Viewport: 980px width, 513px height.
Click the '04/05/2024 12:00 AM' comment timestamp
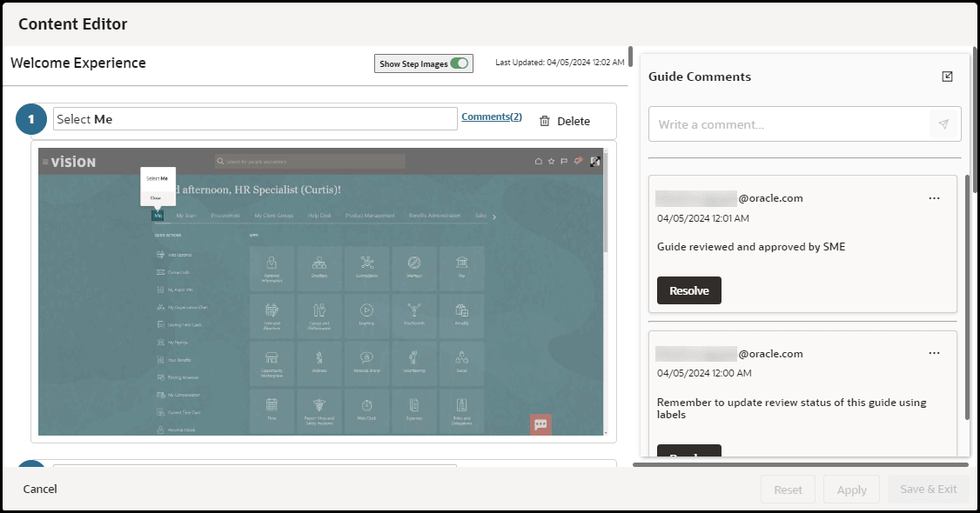pyautogui.click(x=704, y=373)
